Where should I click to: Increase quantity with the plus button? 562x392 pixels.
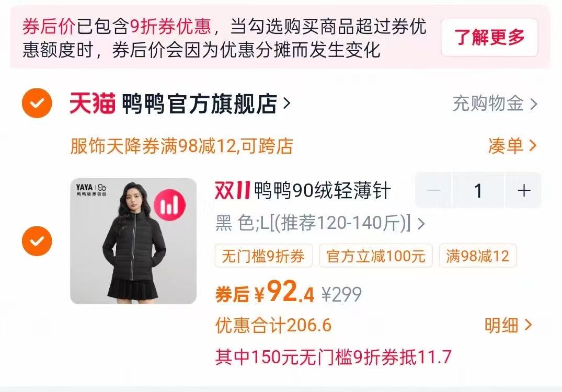tap(524, 190)
